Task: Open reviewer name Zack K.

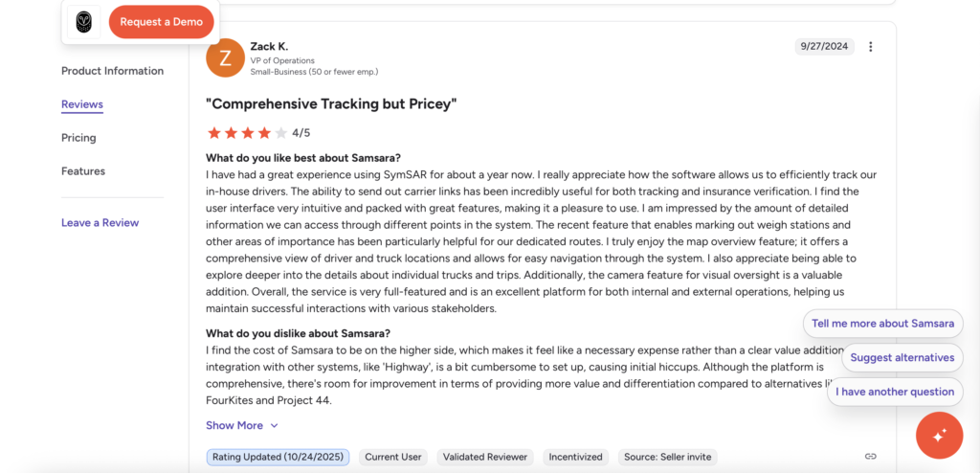Action: point(269,46)
